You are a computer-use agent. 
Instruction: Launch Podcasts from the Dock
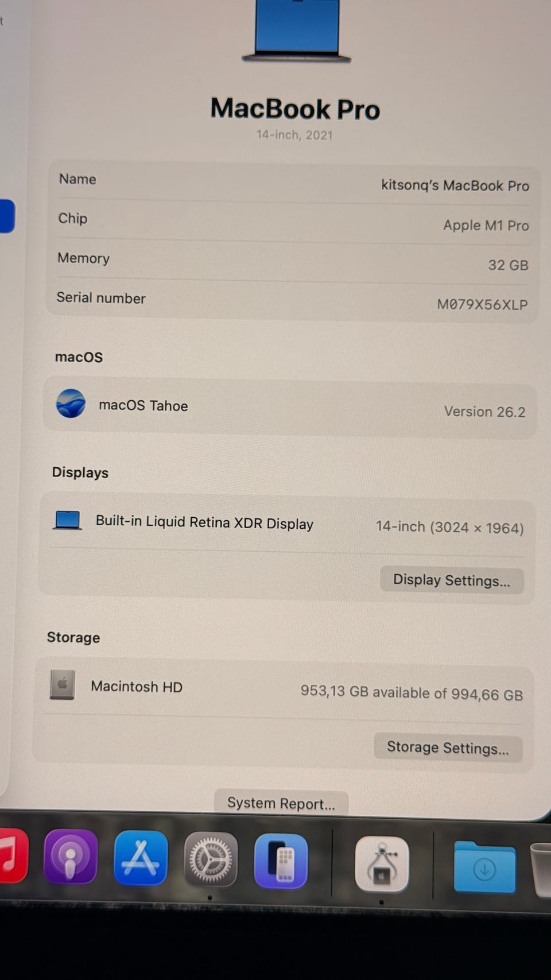click(x=71, y=856)
